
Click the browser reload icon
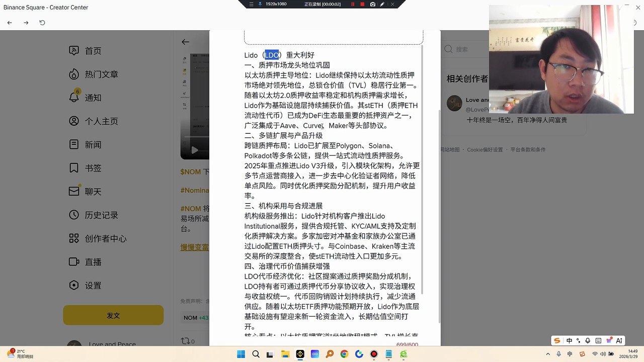pyautogui.click(x=42, y=23)
